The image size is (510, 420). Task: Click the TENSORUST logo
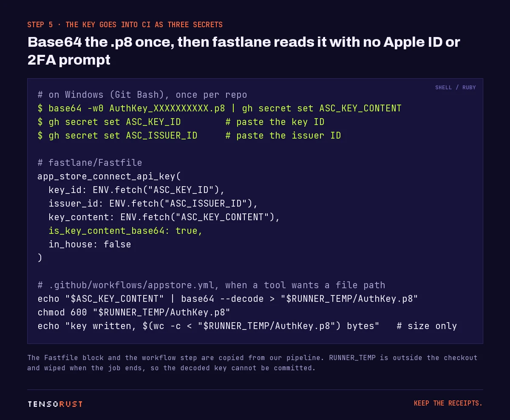[x=55, y=404]
